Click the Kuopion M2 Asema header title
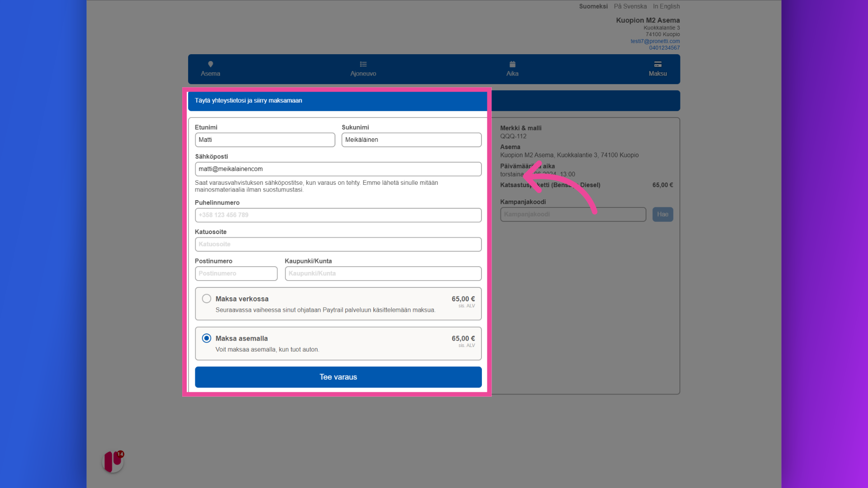Viewport: 868px width, 488px height. coord(648,20)
